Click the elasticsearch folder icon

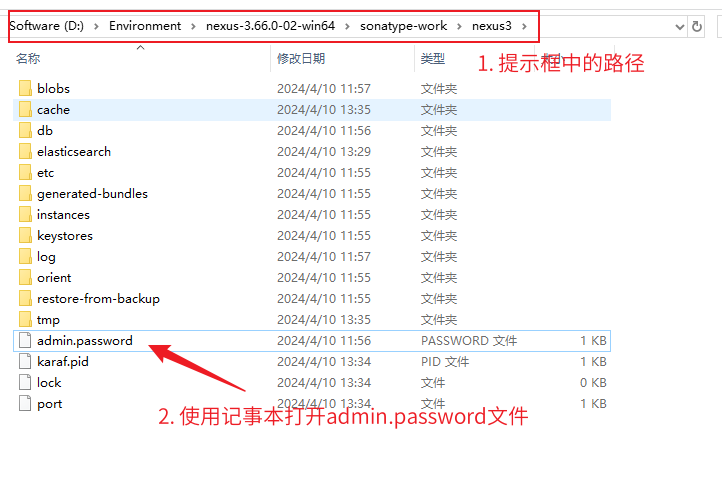(25, 152)
